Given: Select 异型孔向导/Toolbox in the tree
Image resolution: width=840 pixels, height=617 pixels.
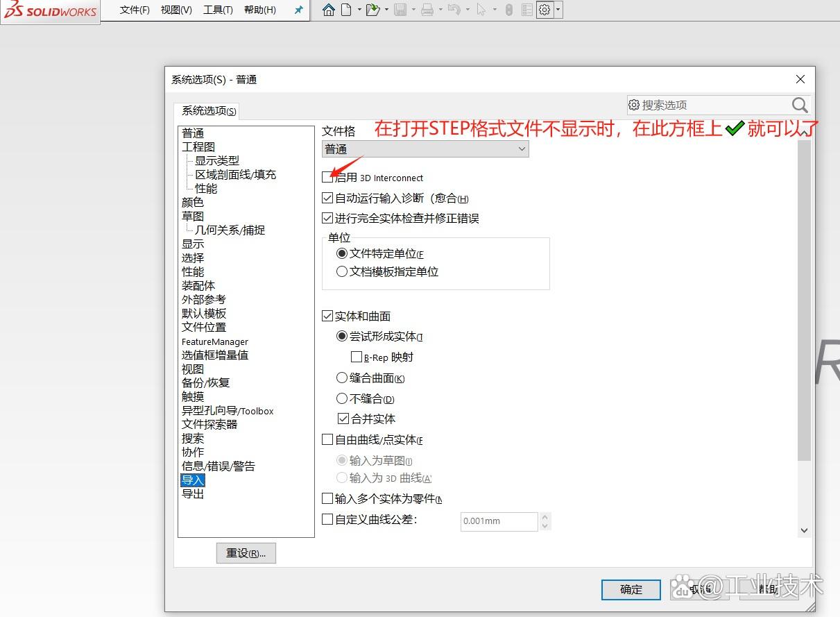Looking at the screenshot, I should (x=228, y=411).
